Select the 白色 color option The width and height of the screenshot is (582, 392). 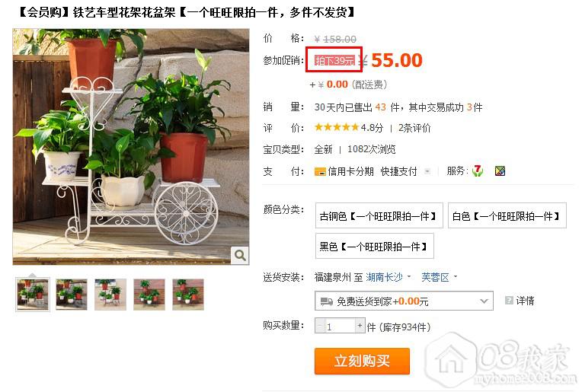pyautogui.click(x=507, y=215)
